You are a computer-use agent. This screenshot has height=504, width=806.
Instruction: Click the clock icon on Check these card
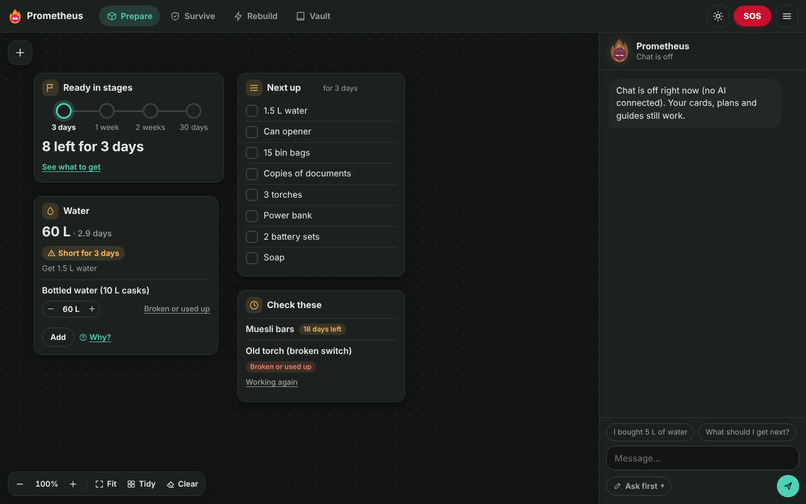tap(254, 305)
